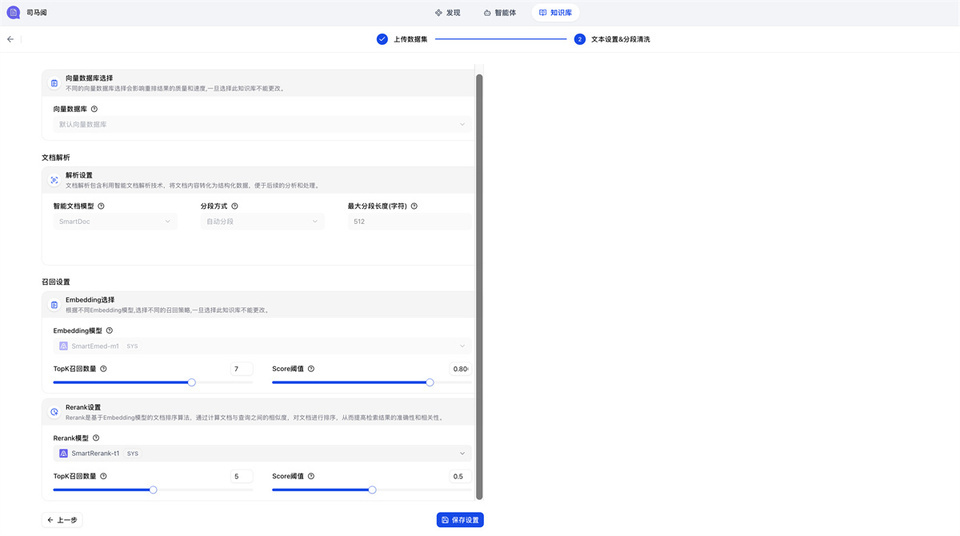Click help icon beside 最大分段长度

tap(414, 206)
